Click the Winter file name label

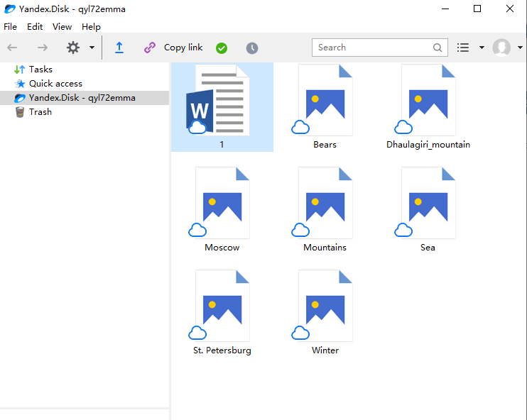pos(325,350)
